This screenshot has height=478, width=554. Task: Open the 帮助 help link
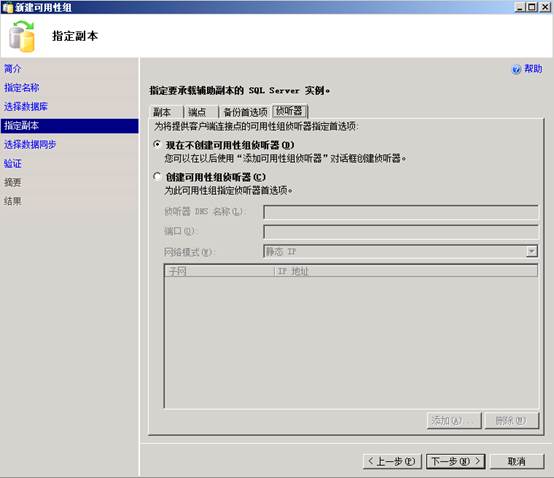point(533,69)
